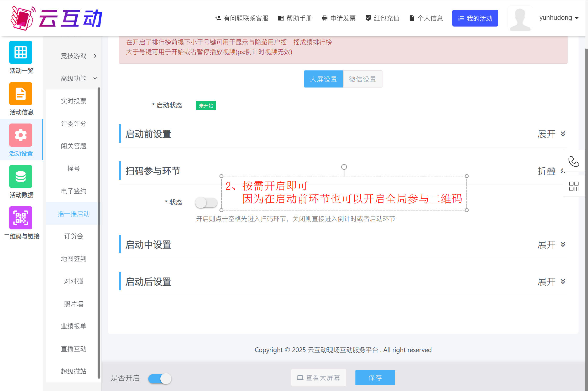Open the yunhudong account dropdown

(x=559, y=18)
